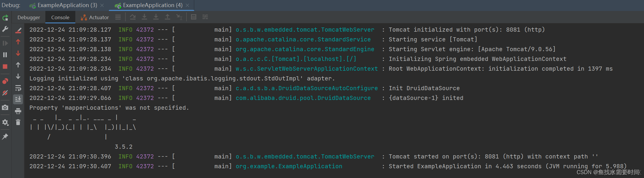Rerun ExampleApplication with the green rerun icon
The width and height of the screenshot is (644, 178).
[5, 18]
